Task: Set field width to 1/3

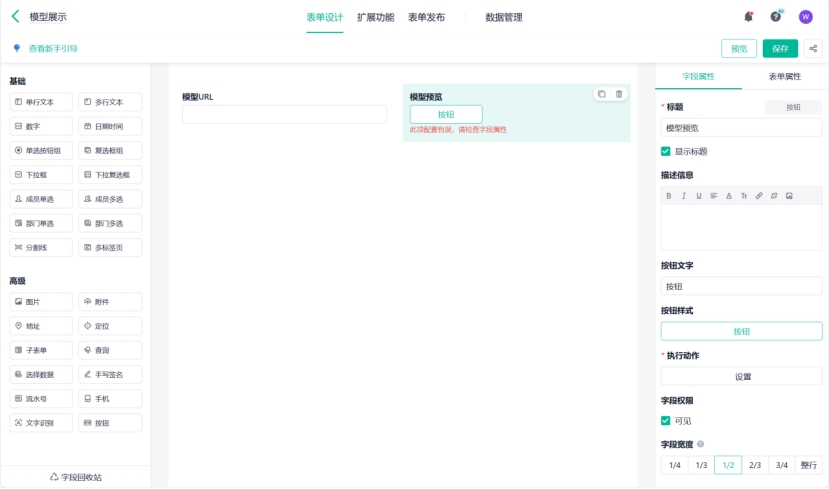Action: pyautogui.click(x=702, y=465)
